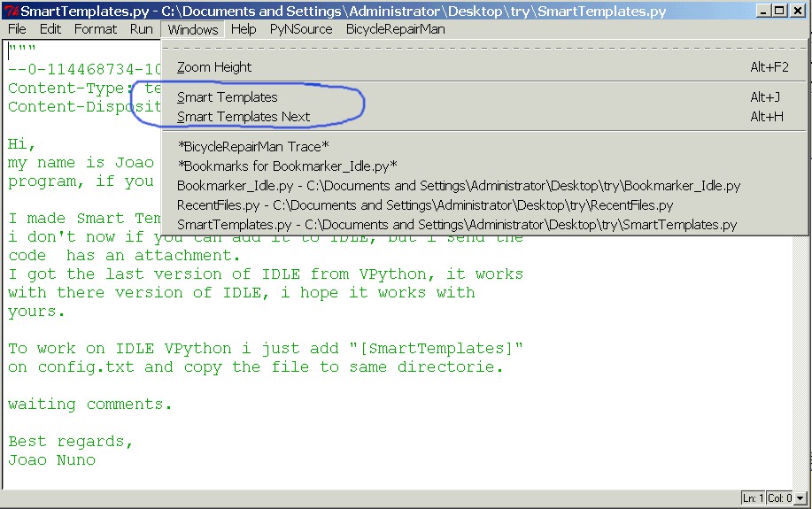Image resolution: width=812 pixels, height=509 pixels.
Task: Select the Smart Templates menu entry
Action: click(227, 97)
